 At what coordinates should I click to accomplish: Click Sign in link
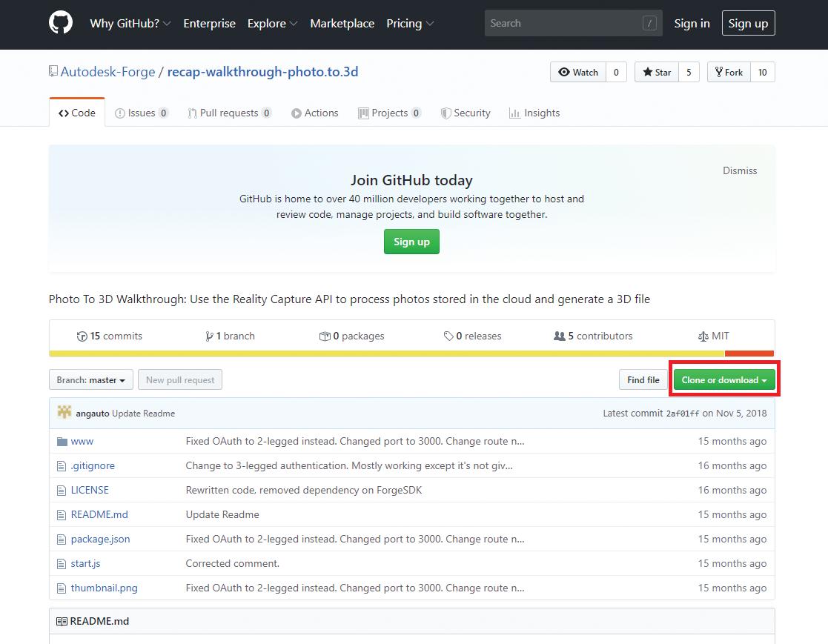(x=692, y=23)
